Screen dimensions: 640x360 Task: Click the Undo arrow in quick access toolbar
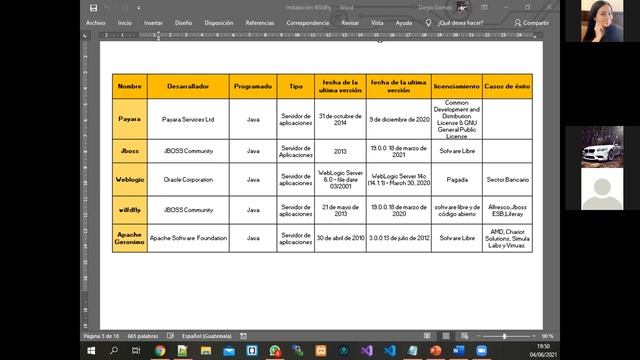(107, 8)
